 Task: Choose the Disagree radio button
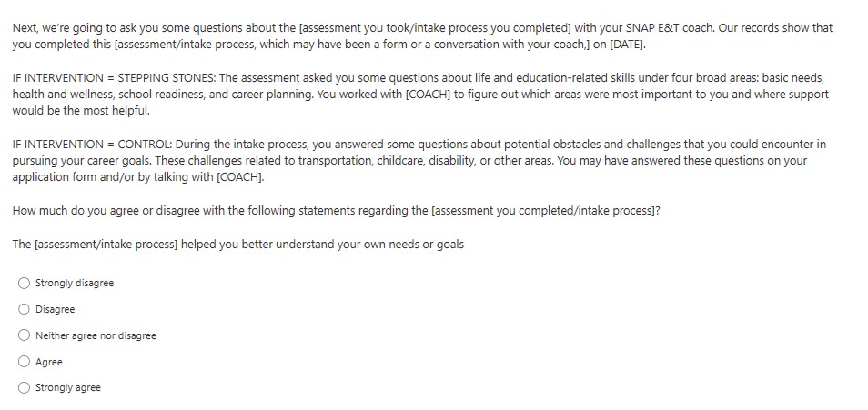(25, 309)
